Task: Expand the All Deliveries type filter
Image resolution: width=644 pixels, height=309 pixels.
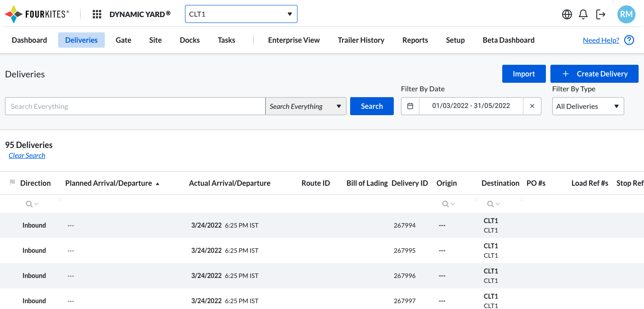Action: click(x=588, y=106)
